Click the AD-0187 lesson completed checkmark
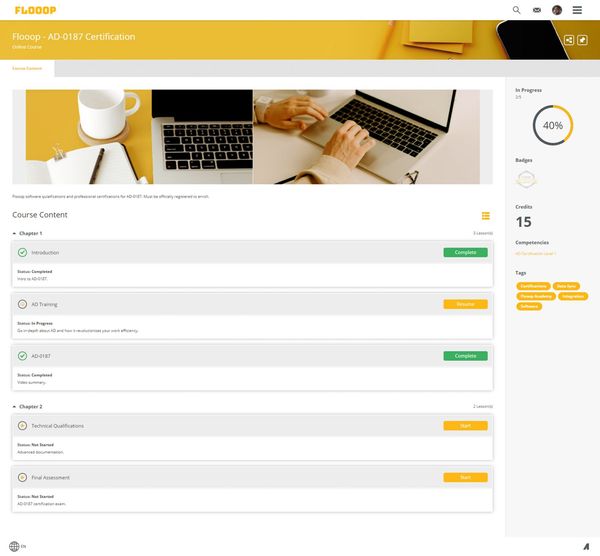The height and width of the screenshot is (556, 600). [x=22, y=355]
